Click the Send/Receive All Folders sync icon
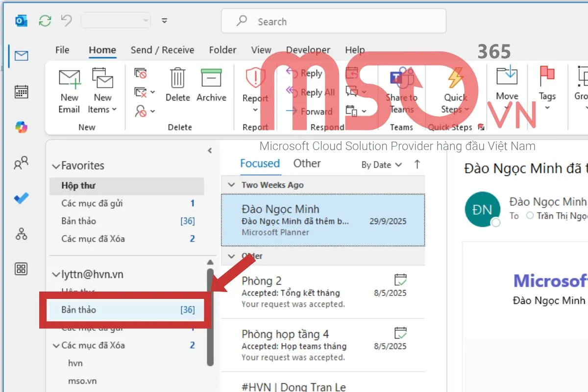Screen dimensions: 588x392 (x=45, y=21)
